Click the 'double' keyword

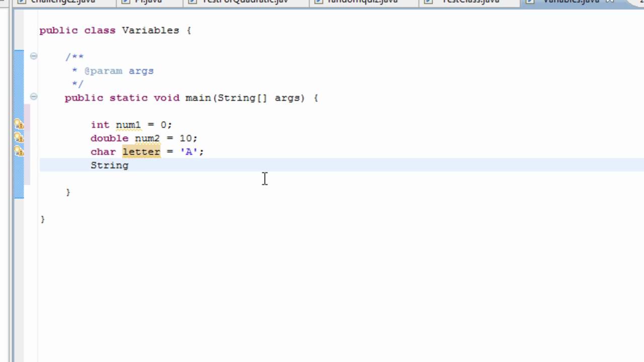tap(110, 138)
